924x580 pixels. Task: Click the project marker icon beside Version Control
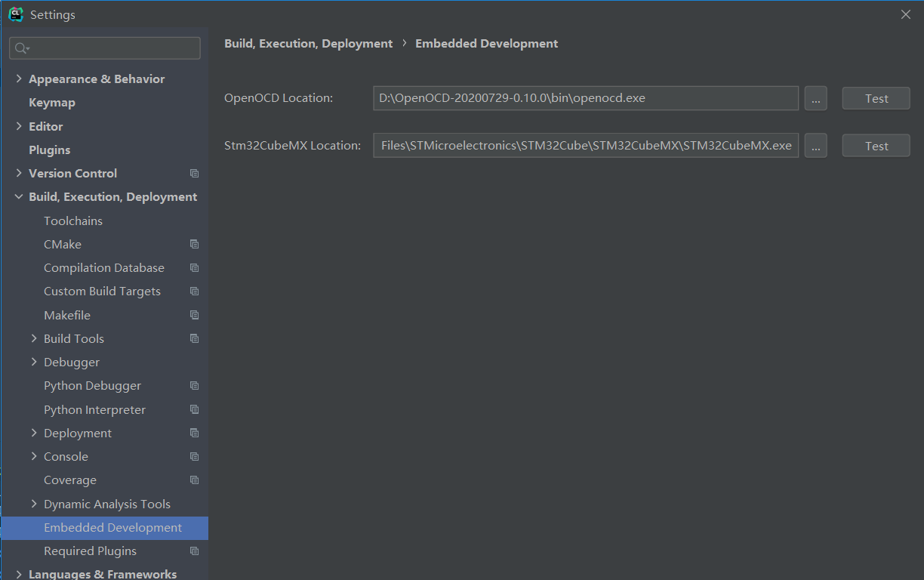pos(194,173)
